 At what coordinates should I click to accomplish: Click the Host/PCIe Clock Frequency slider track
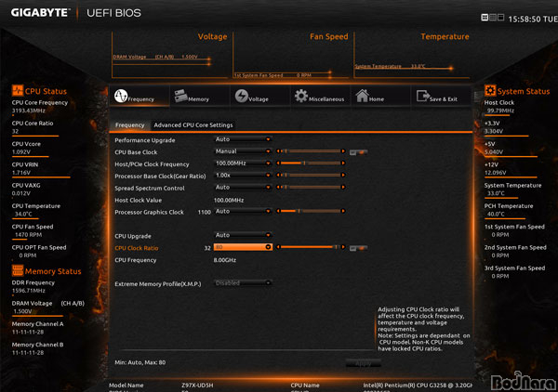[x=311, y=163]
